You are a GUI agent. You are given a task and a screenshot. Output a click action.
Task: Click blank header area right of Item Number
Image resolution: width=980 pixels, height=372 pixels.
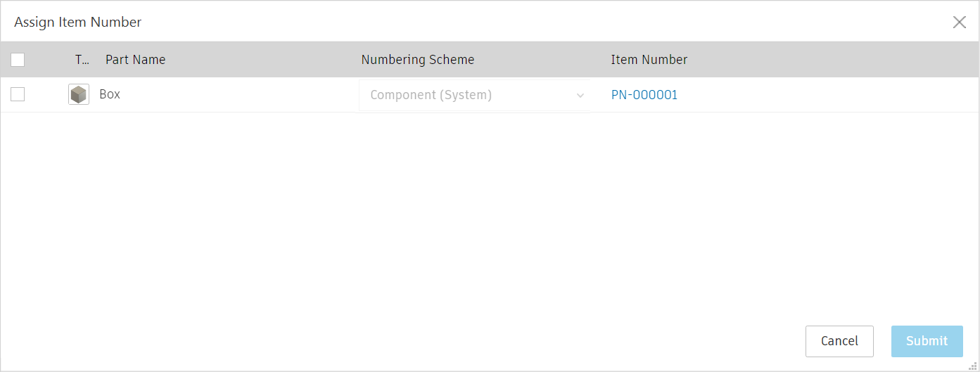830,60
